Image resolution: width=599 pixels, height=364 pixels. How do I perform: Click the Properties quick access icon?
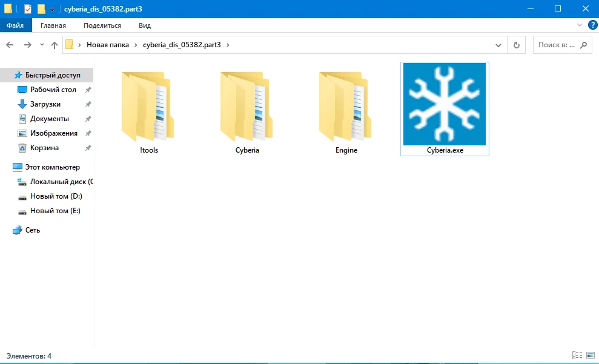coord(27,9)
